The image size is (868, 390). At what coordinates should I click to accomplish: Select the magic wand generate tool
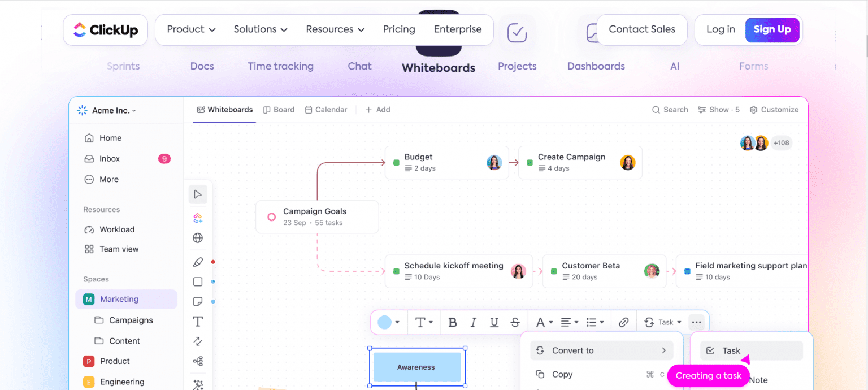coord(198,384)
